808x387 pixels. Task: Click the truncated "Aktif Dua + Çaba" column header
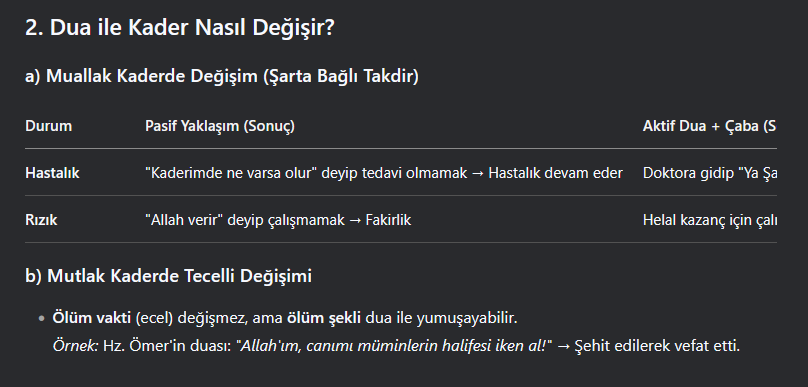point(710,126)
